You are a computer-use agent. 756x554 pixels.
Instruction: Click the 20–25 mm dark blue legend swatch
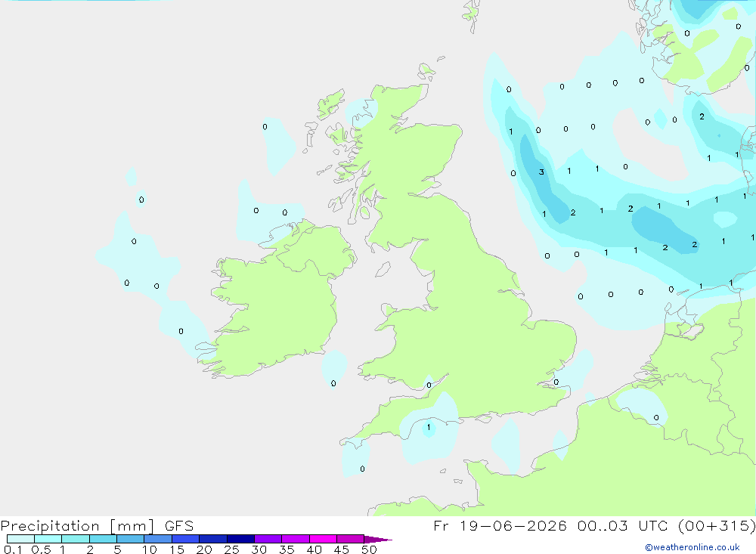click(213, 539)
